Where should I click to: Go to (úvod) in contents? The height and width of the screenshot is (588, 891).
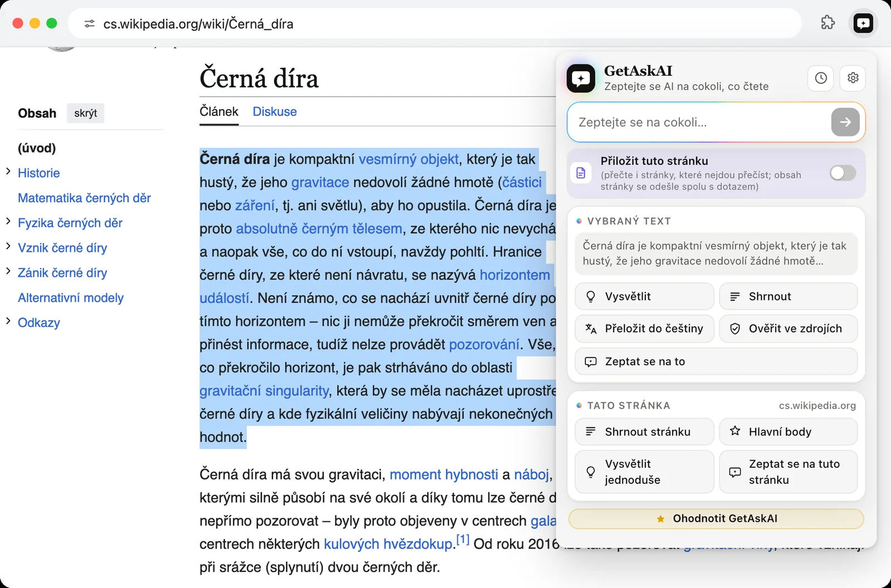coord(37,148)
